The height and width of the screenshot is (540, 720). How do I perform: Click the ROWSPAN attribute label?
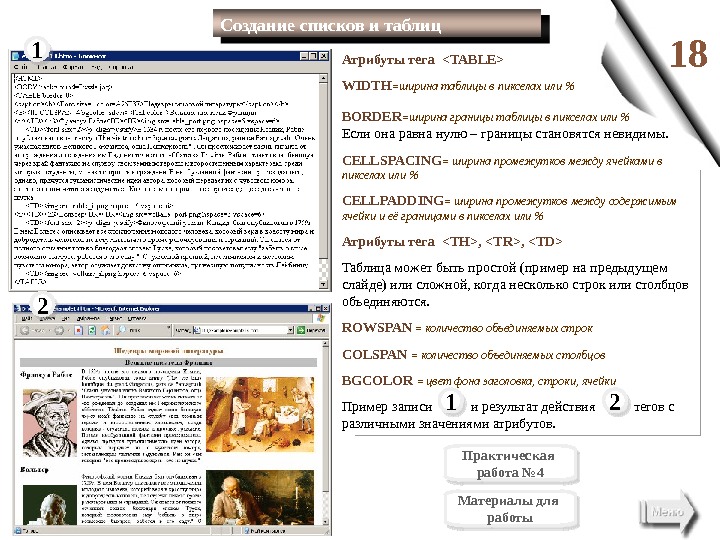[x=377, y=327]
